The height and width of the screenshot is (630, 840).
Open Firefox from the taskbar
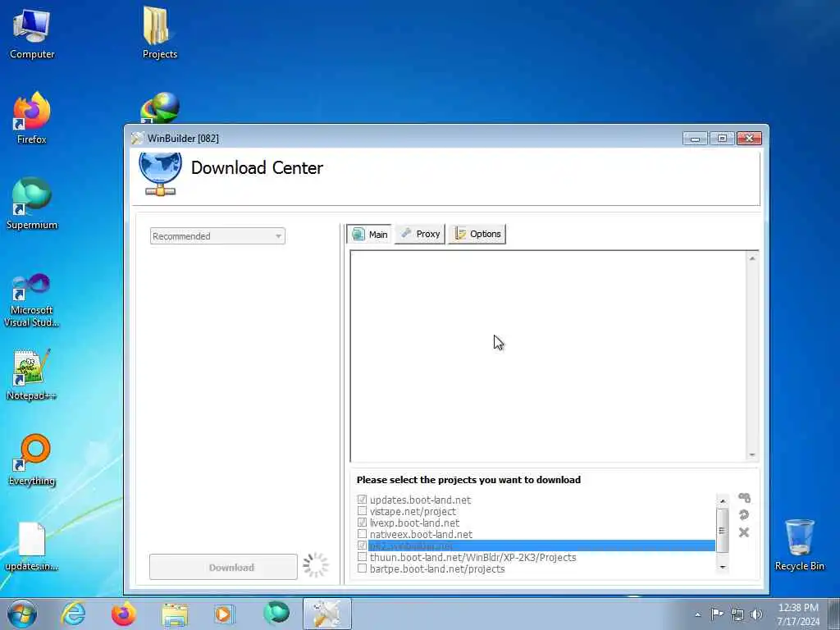coord(124,614)
